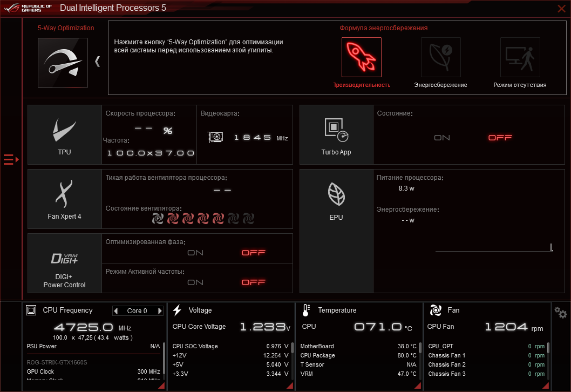Switch to next CPU core with right arrow
571x392 pixels.
tap(160, 311)
